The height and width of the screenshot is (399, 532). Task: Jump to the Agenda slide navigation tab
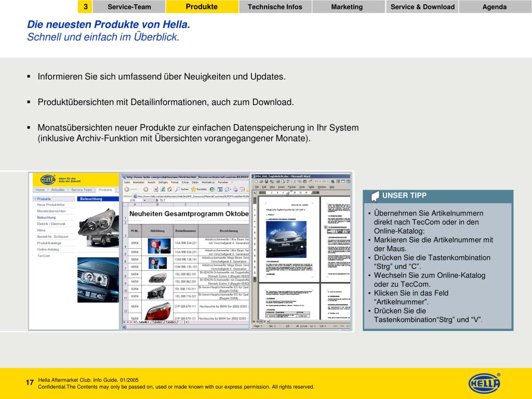(495, 7)
